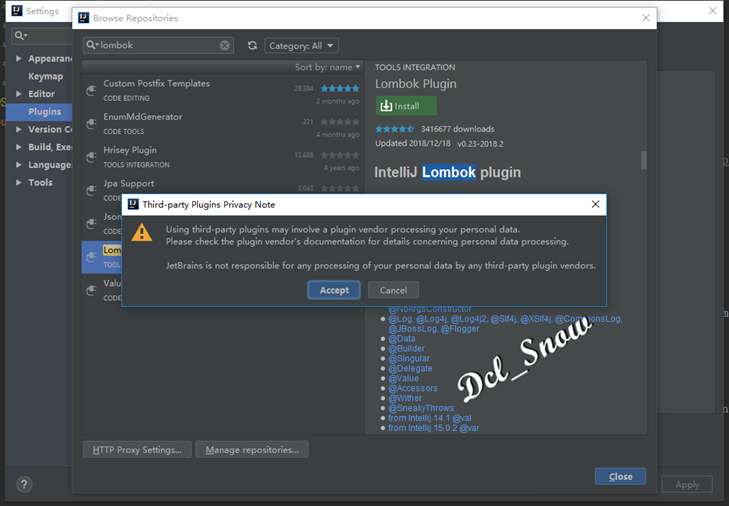The height and width of the screenshot is (506, 729).
Task: Cancel the privacy note dialog
Action: point(393,290)
